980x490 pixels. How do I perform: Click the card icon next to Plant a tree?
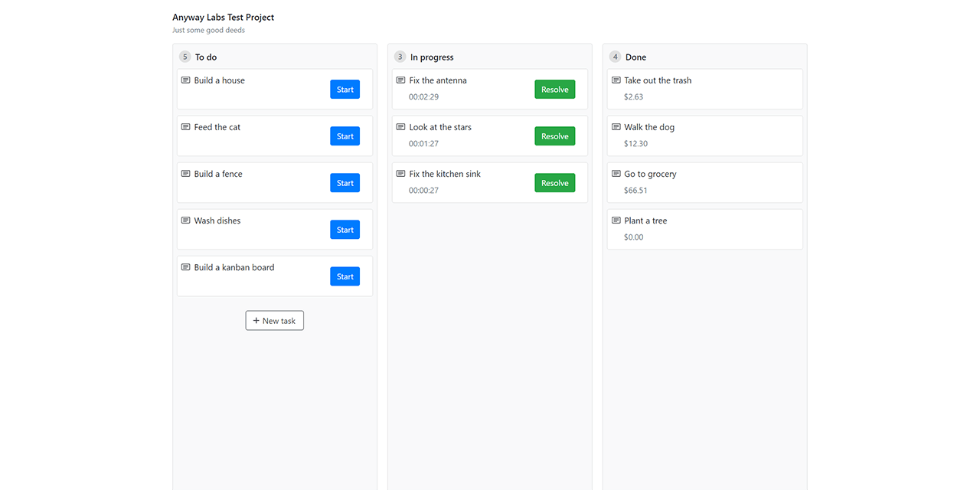[x=616, y=220]
